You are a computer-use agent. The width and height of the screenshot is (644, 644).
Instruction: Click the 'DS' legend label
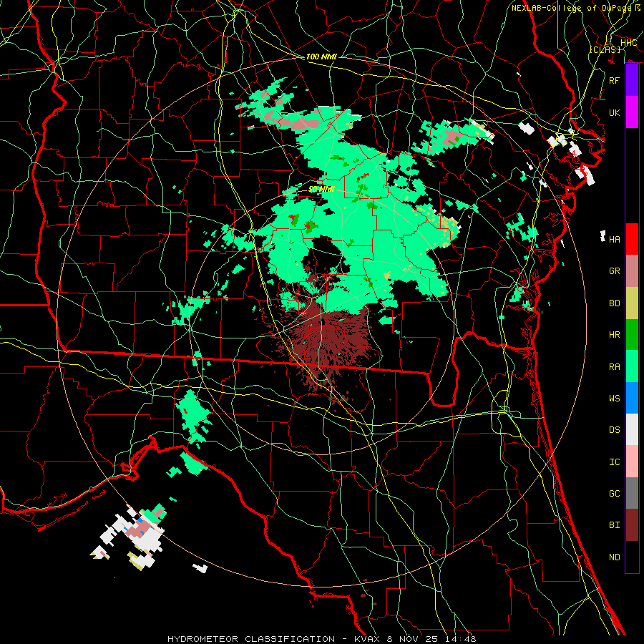click(x=614, y=430)
